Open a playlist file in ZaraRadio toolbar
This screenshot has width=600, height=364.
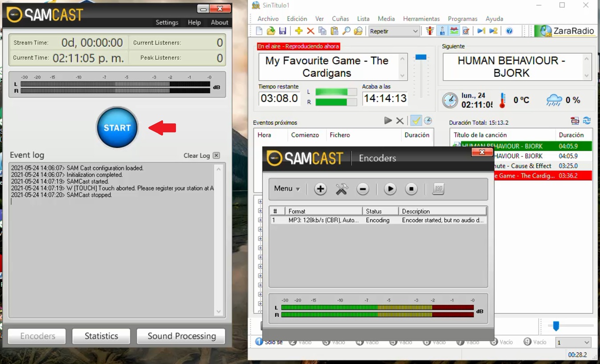point(271,31)
